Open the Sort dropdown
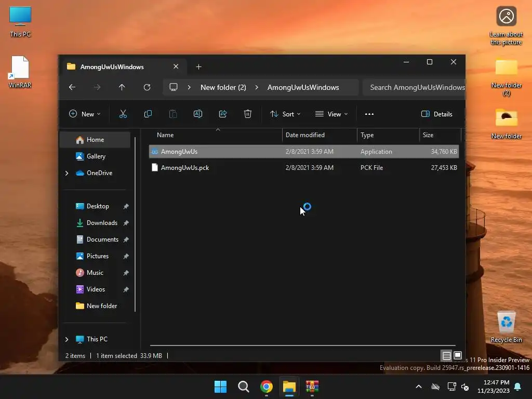Screen dimensions: 532x399 point(285,114)
